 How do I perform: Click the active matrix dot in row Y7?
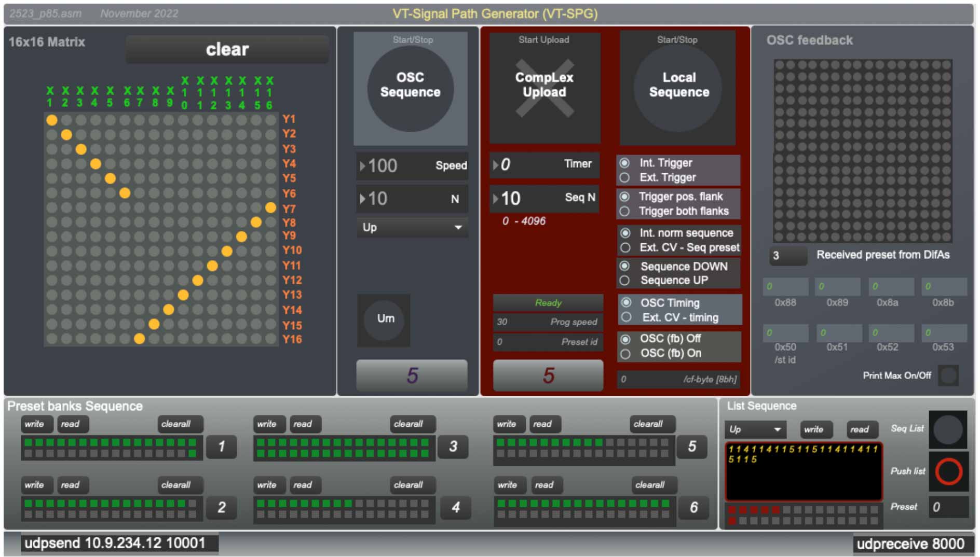tap(270, 207)
